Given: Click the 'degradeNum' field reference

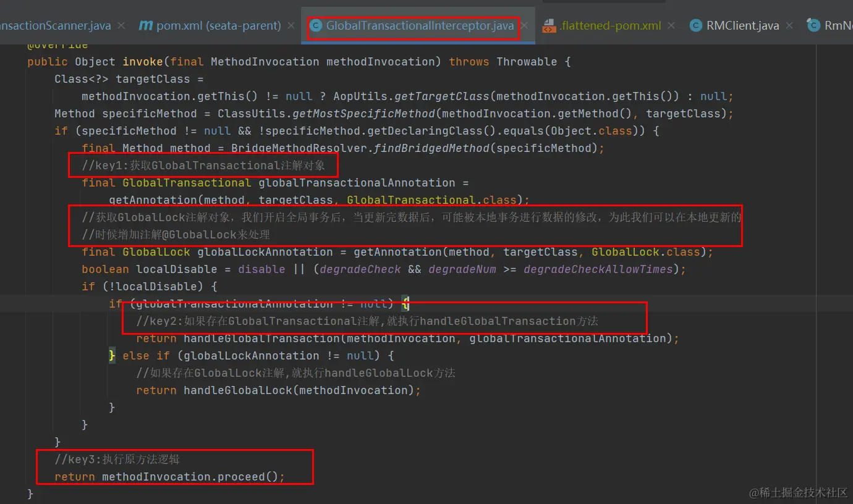Looking at the screenshot, I should [462, 269].
